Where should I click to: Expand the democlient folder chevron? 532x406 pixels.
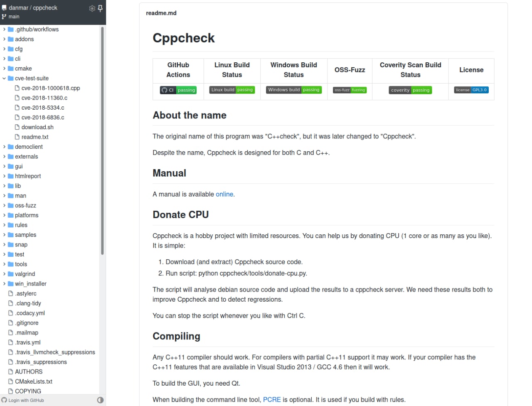(x=4, y=147)
